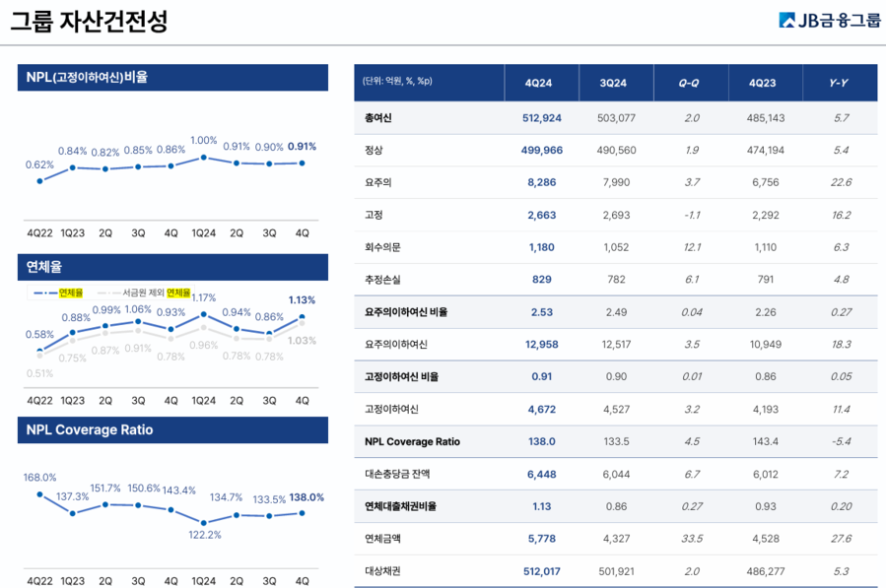Screen dimensions: 886x588
Task: Select the 512,924 total loans value
Action: 541,118
